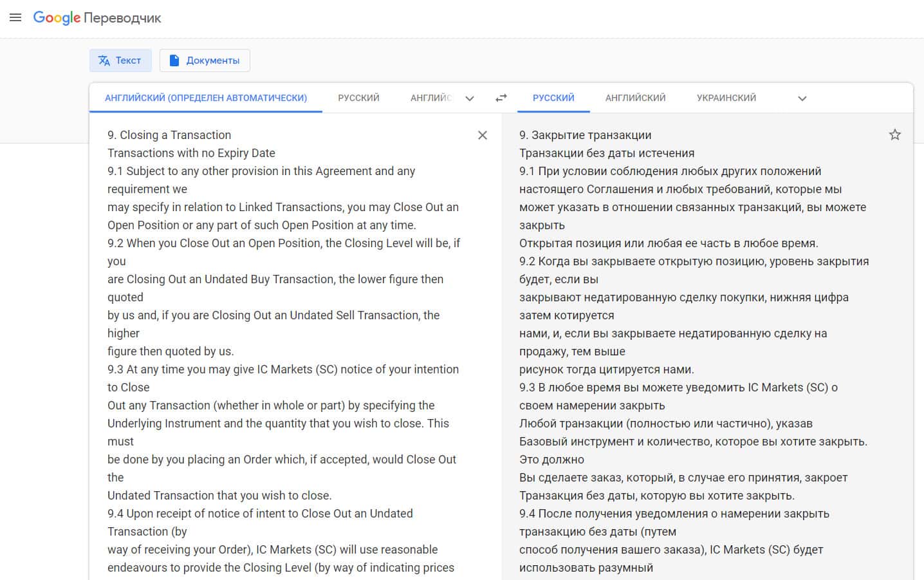Click the line "Базовый инструмент и количество"

(x=694, y=442)
